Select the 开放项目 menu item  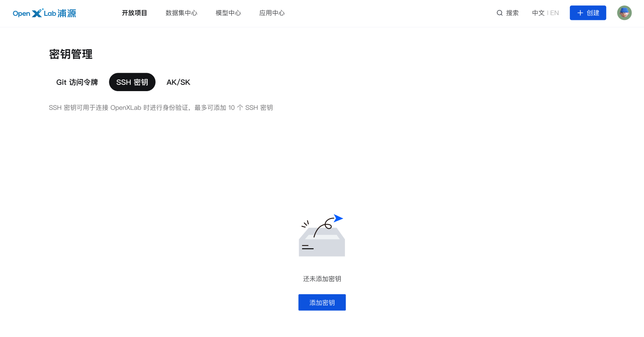[x=134, y=13]
